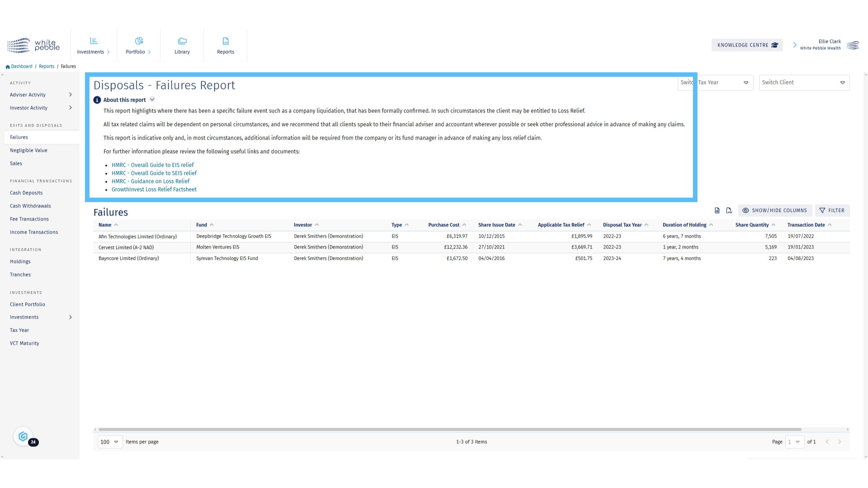Open the Library icon in top navigation
The height and width of the screenshot is (488, 868).
click(182, 45)
